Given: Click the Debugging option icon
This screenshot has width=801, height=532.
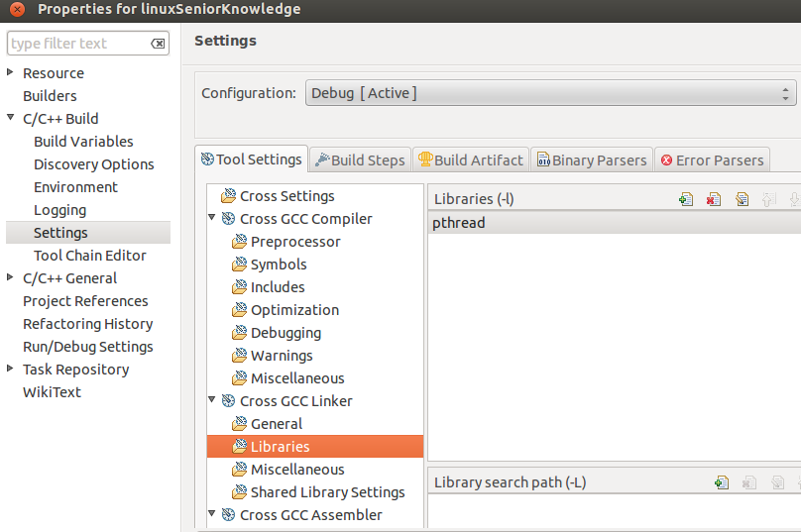Looking at the screenshot, I should tap(239, 332).
